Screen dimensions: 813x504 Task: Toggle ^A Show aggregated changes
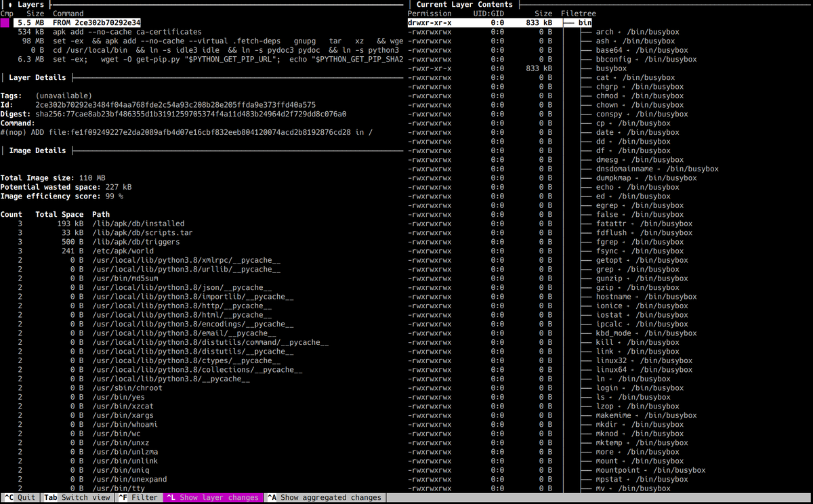coord(323,497)
